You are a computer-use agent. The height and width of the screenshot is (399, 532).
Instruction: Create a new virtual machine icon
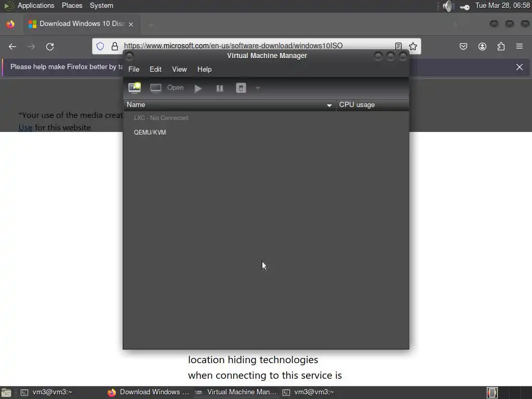pos(135,88)
